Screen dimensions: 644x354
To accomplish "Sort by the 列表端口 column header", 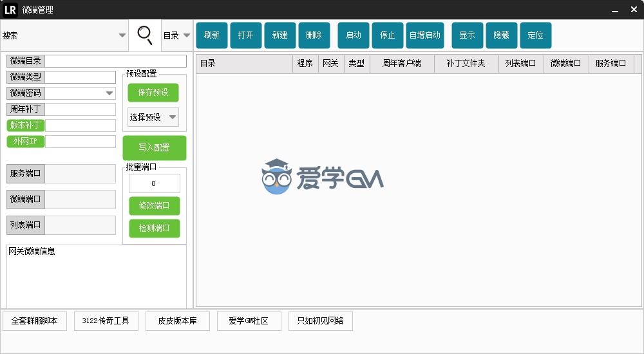I will tap(521, 64).
